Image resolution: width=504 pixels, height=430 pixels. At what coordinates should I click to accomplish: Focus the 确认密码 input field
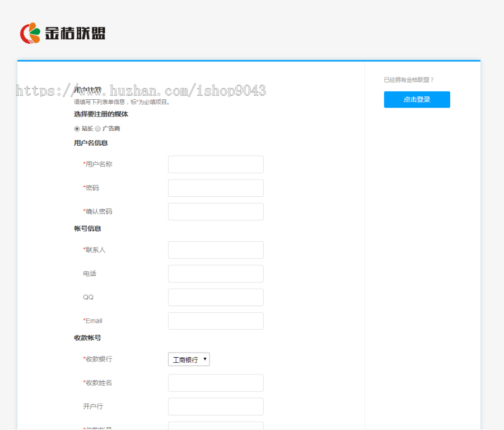[x=216, y=212]
